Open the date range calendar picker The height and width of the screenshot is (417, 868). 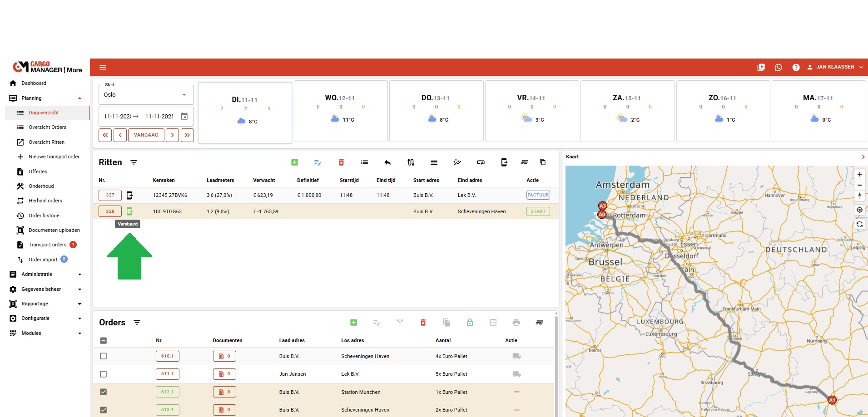[x=184, y=117]
